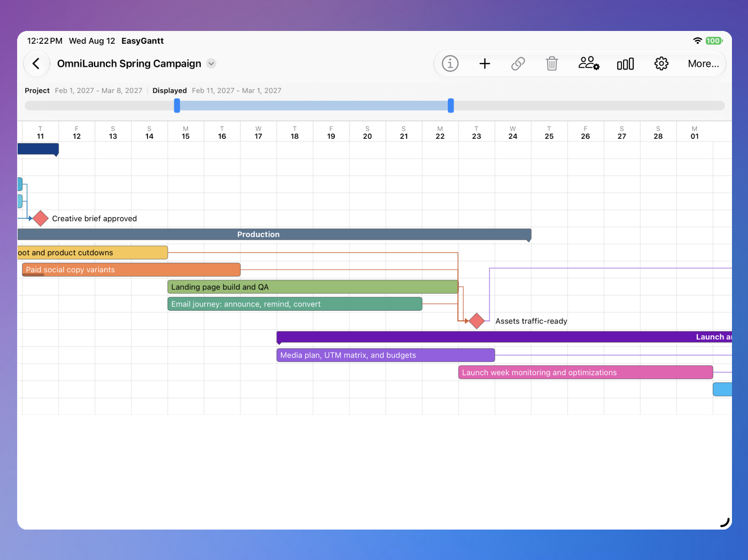
Task: Select Paid social copy variants task bar
Action: tap(131, 270)
